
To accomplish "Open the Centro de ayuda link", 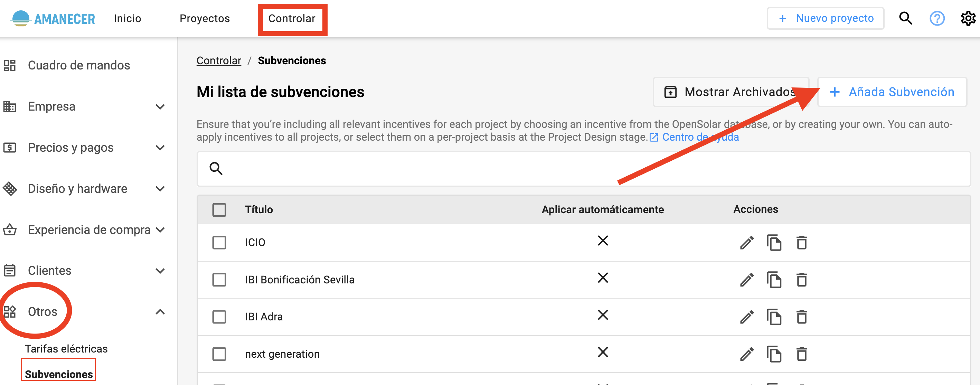I will coord(700,137).
